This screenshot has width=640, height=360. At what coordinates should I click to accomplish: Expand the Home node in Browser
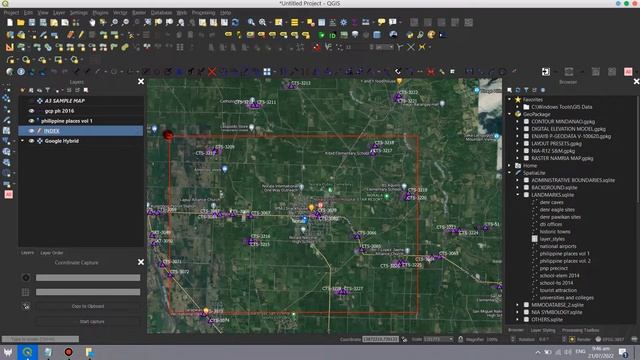click(x=509, y=166)
